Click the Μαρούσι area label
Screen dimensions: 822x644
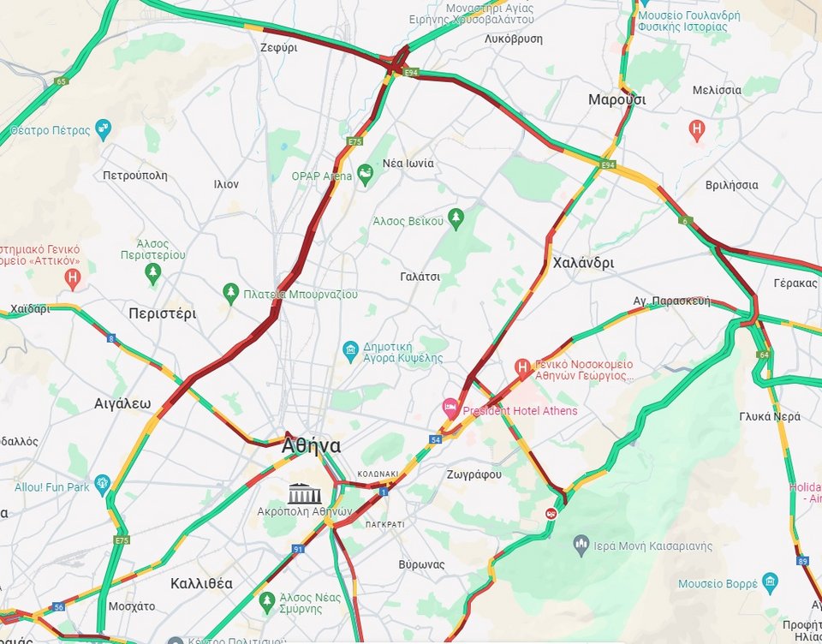click(x=616, y=99)
